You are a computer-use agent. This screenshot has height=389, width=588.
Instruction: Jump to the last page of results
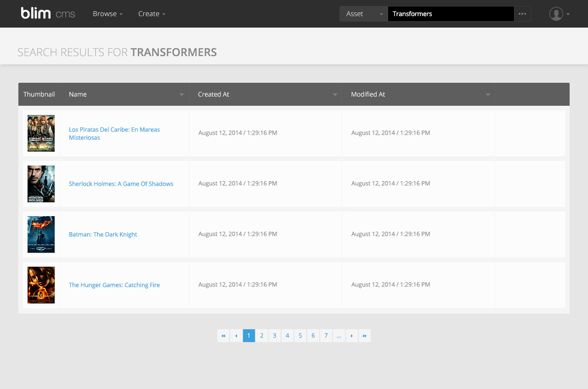tap(364, 336)
